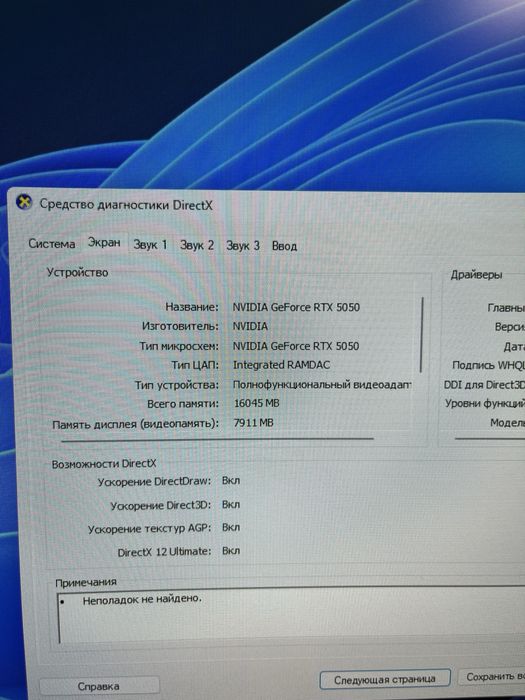Open the Звук 3 tab

pos(243,246)
